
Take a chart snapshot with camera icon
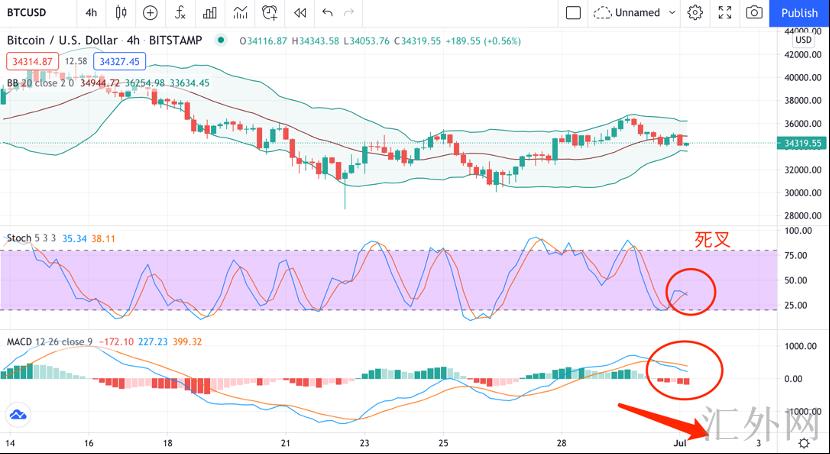tap(754, 13)
